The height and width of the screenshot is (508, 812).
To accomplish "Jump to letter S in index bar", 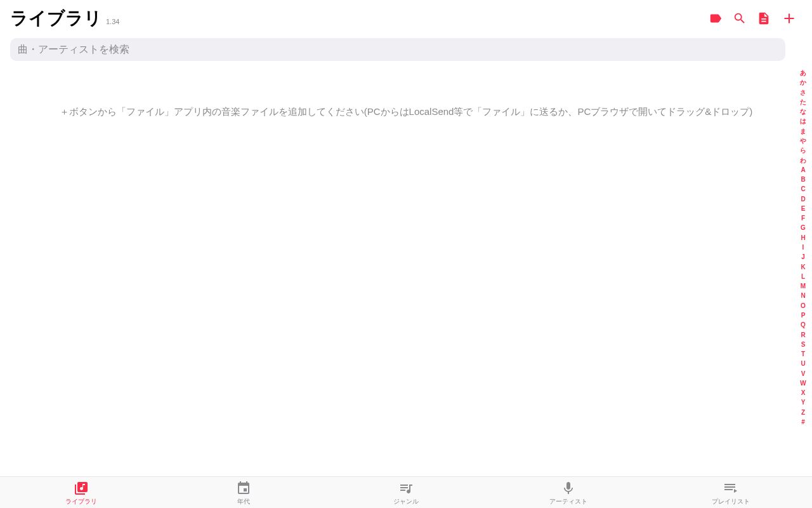I will point(803,345).
